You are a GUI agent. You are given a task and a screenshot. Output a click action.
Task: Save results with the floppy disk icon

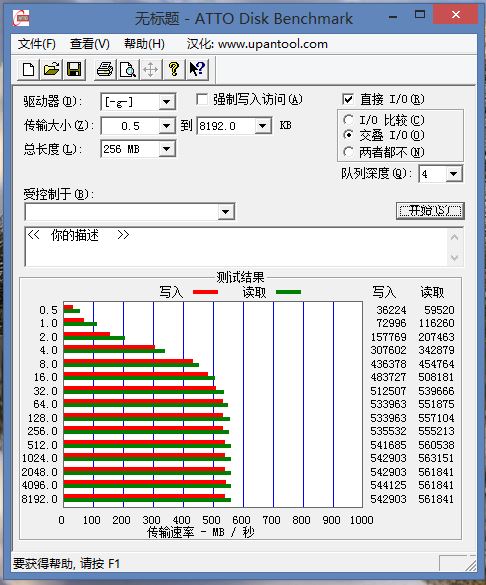pos(74,69)
